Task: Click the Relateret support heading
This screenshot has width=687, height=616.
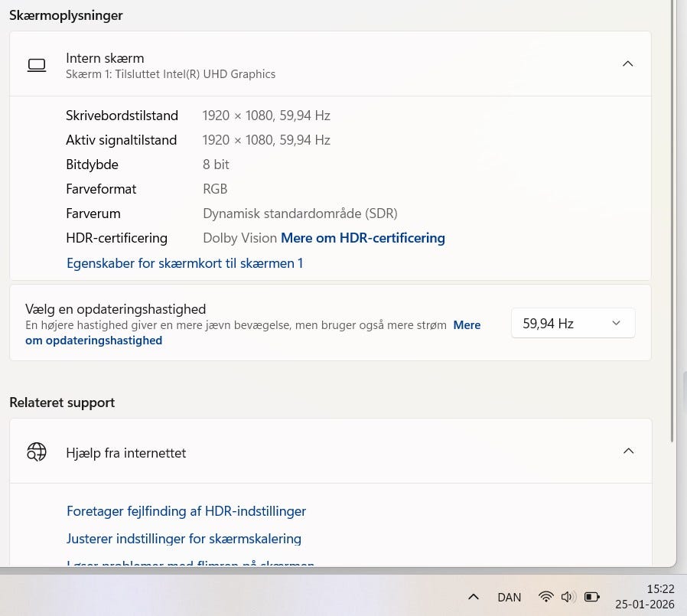Action: 62,403
